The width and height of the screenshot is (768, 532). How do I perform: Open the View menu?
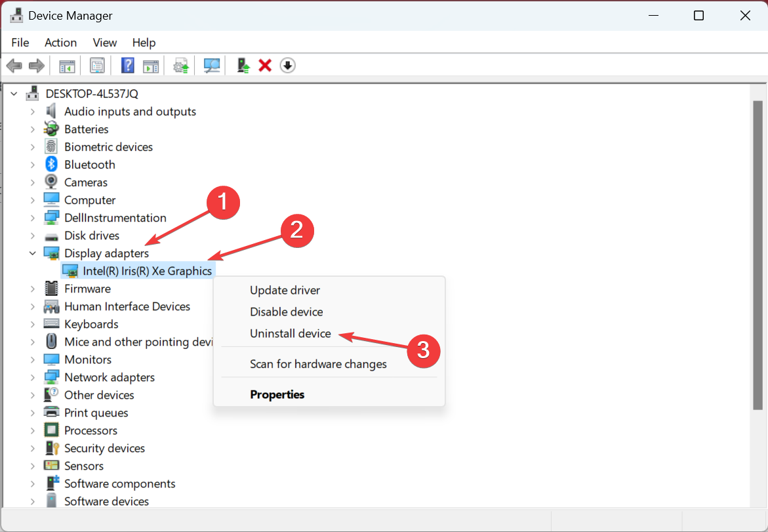click(105, 43)
